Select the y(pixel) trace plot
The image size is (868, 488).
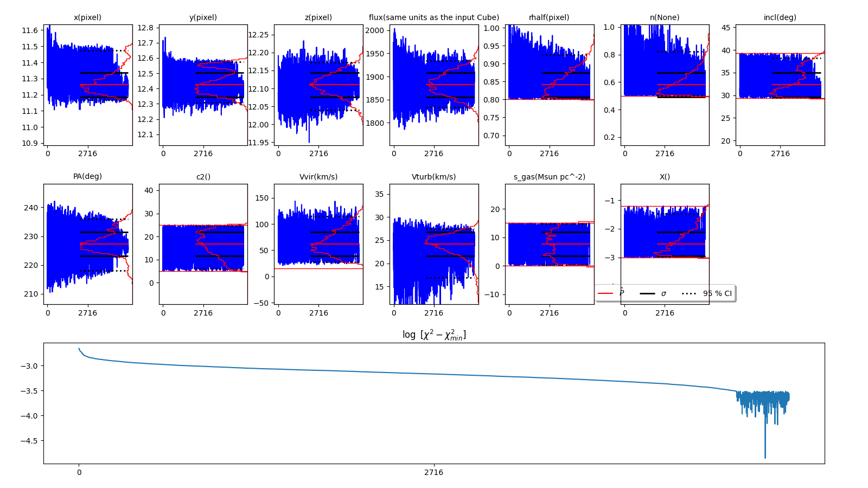pos(203,85)
